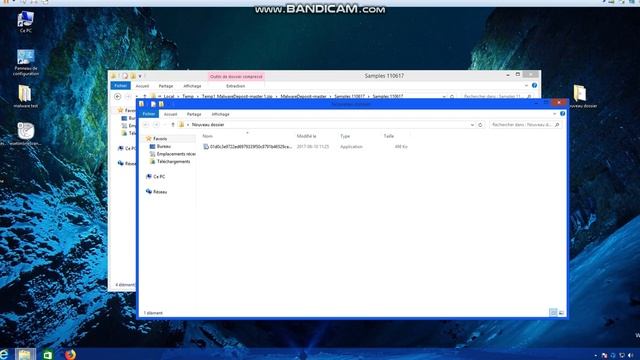Image resolution: width=640 pixels, height=360 pixels.
Task: Launch Firefox from the taskbar
Action: pos(70,354)
